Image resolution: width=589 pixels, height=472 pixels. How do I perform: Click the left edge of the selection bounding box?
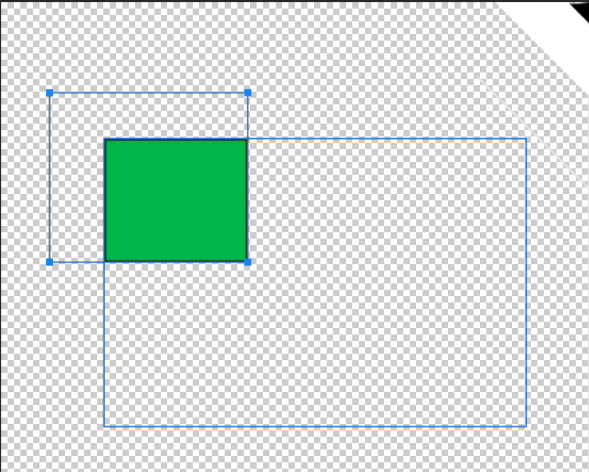point(50,177)
